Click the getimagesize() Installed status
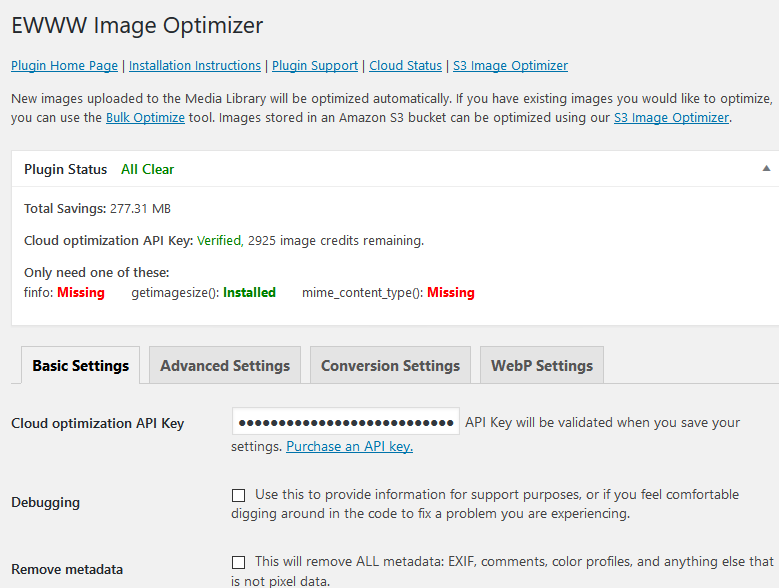 [x=203, y=293]
